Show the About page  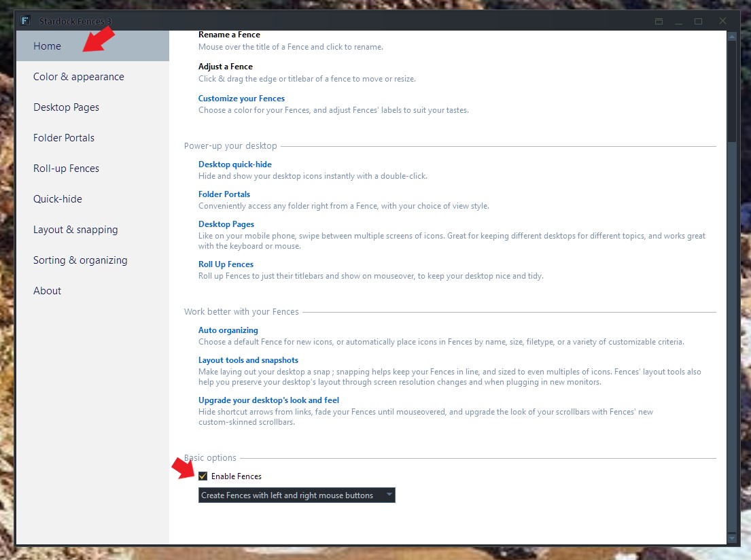coord(47,291)
